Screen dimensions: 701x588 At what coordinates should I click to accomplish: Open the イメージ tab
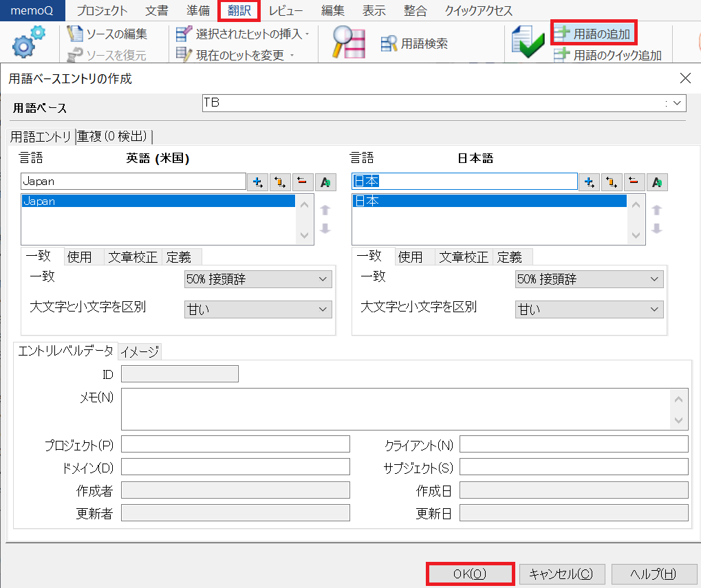click(140, 351)
